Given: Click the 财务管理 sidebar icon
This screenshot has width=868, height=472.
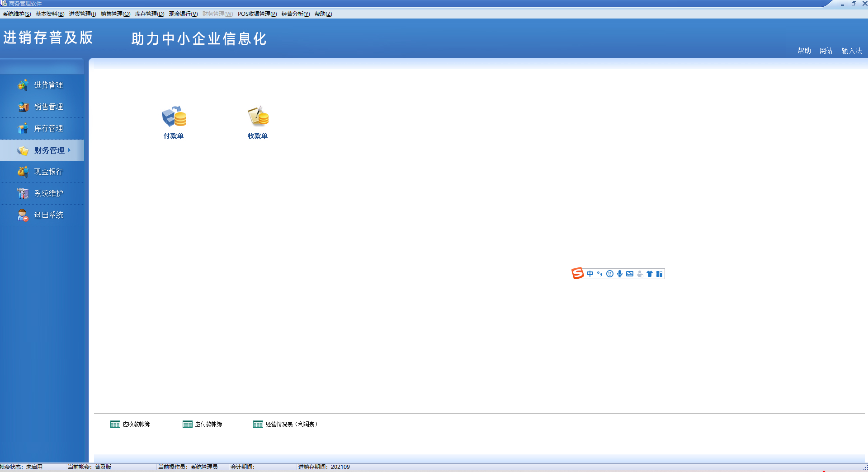Looking at the screenshot, I should [x=23, y=150].
